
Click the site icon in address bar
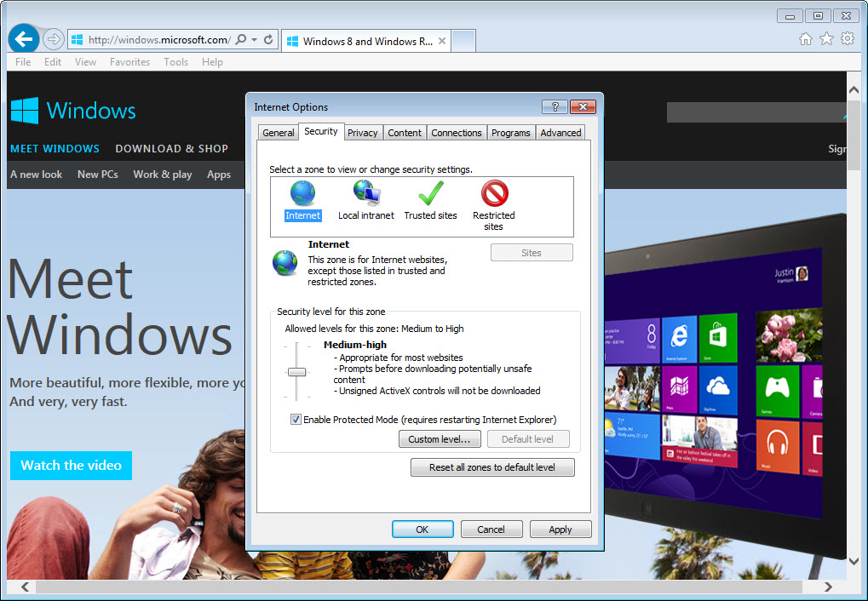click(77, 39)
